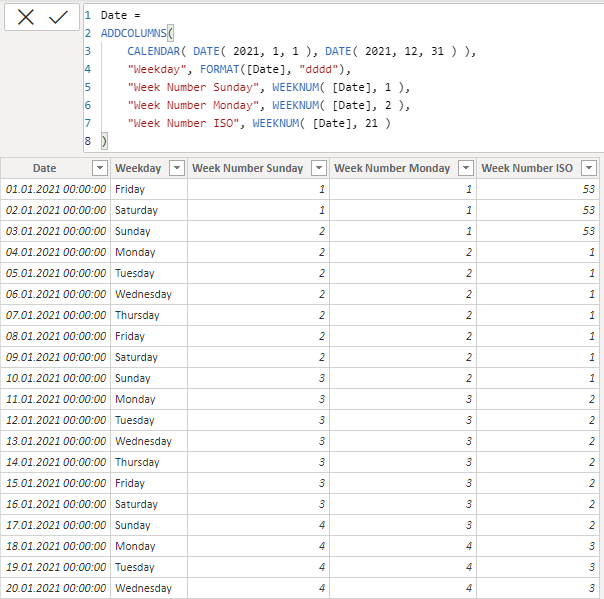Open the Week Number Monday filter dropdown
Screen dimensions: 604x599
466,168
